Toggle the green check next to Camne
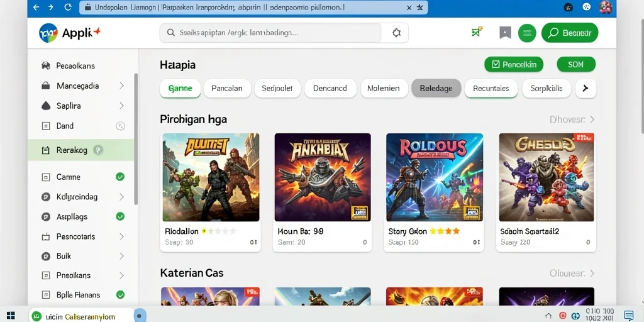 tap(120, 177)
